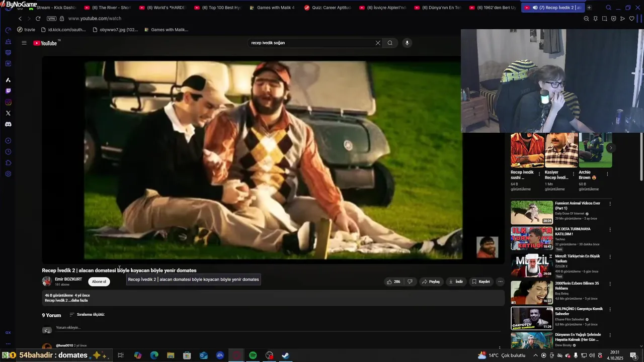This screenshot has width=644, height=362.
Task: Go forward with the browser forward arrow
Action: 29,19
